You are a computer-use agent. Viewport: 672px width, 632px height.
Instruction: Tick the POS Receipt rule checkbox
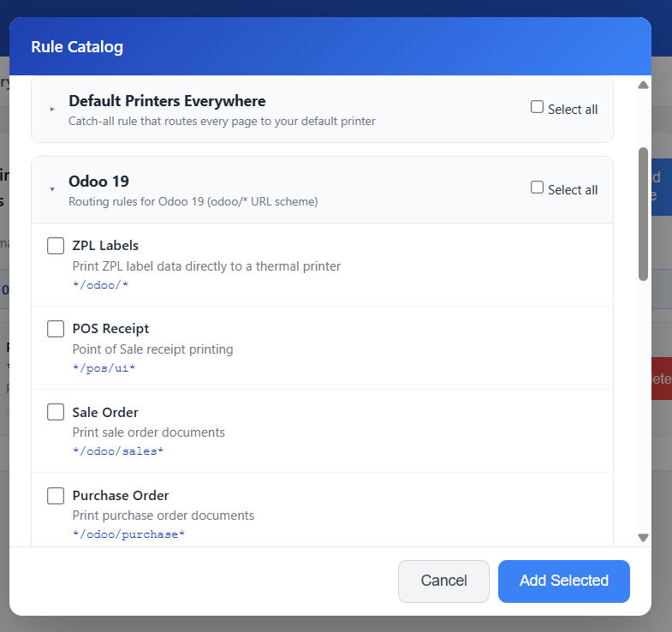(x=56, y=329)
